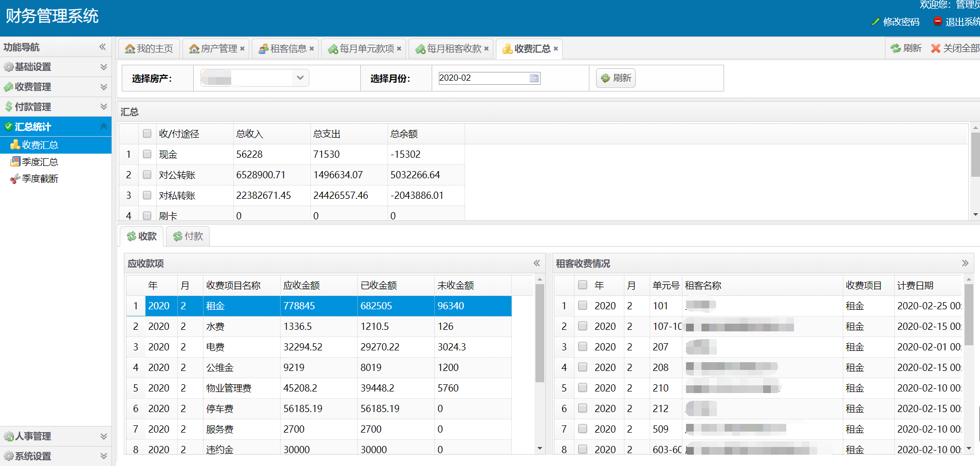This screenshot has width=980, height=466.
Task: Collapse the 租客收费情况 panel
Action: [x=965, y=263]
